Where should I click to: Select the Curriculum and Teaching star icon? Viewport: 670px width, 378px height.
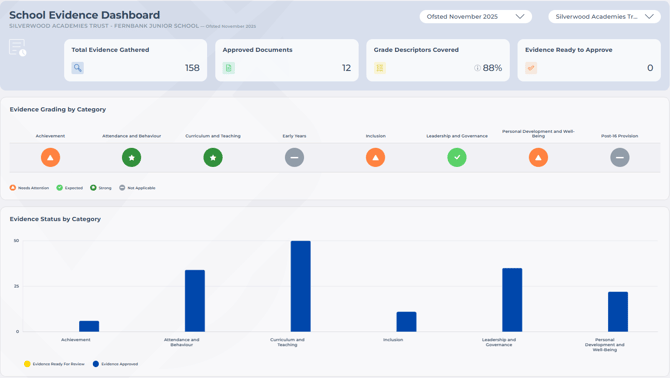(x=213, y=158)
